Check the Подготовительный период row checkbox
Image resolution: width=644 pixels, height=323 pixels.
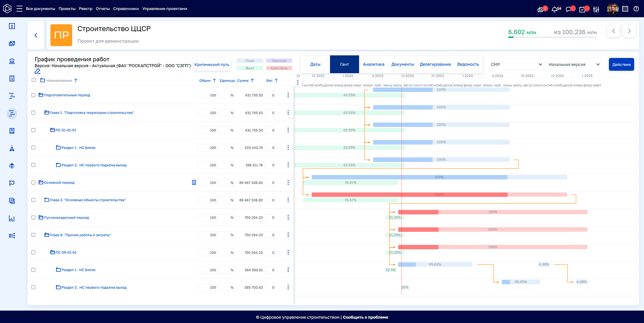tap(34, 95)
